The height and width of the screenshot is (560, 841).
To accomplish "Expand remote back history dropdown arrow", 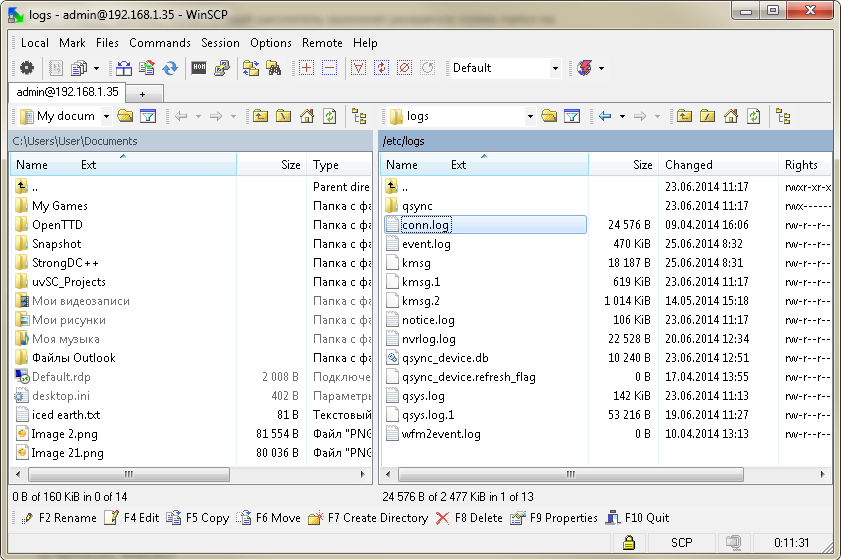I will click(622, 116).
